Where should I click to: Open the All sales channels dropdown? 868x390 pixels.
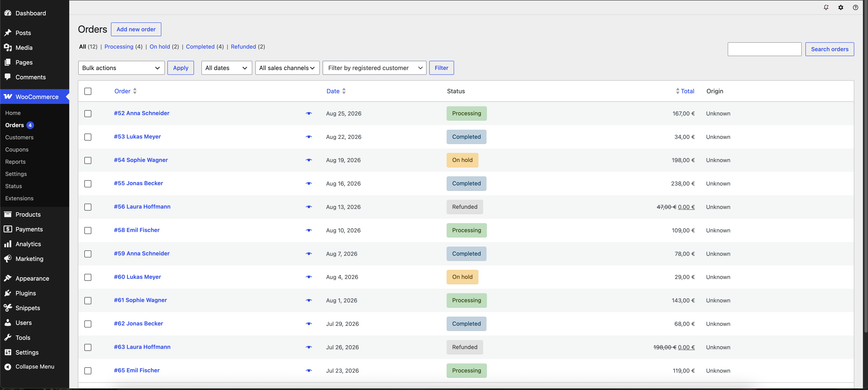[287, 68]
